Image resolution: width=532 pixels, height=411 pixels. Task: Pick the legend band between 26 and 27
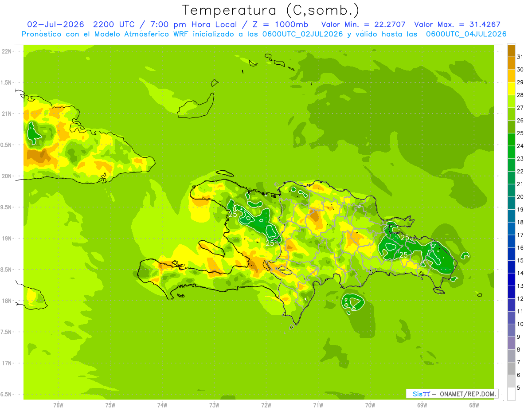pyautogui.click(x=511, y=114)
